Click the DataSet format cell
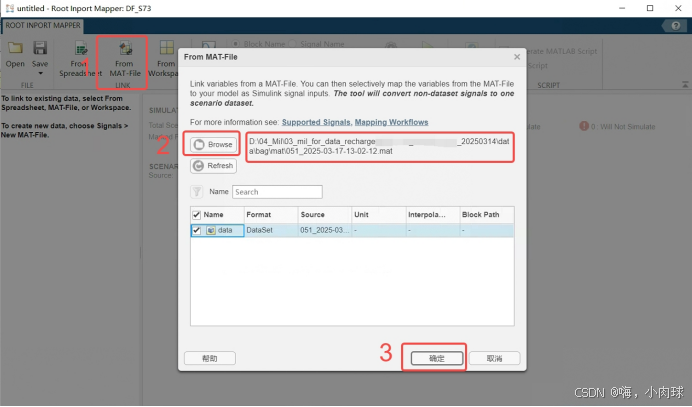Viewport: 692px width, 407px height. pyautogui.click(x=271, y=230)
